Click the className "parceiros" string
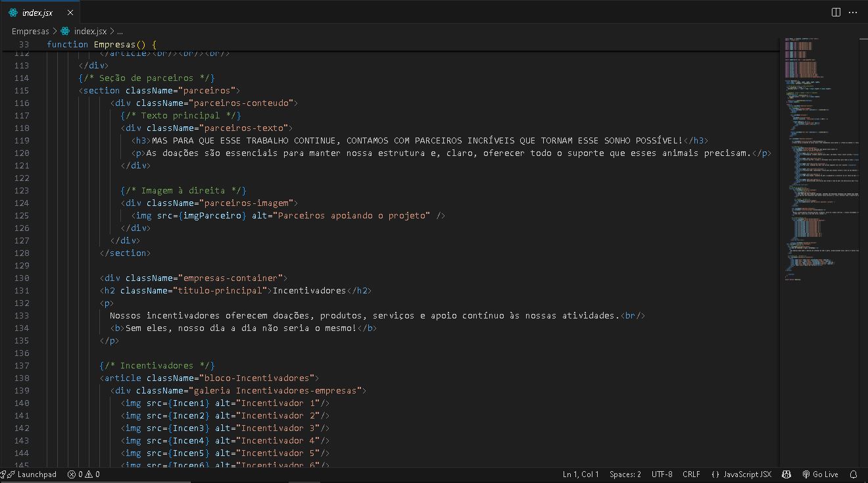Viewport: 868px width, 483px height. [206, 90]
